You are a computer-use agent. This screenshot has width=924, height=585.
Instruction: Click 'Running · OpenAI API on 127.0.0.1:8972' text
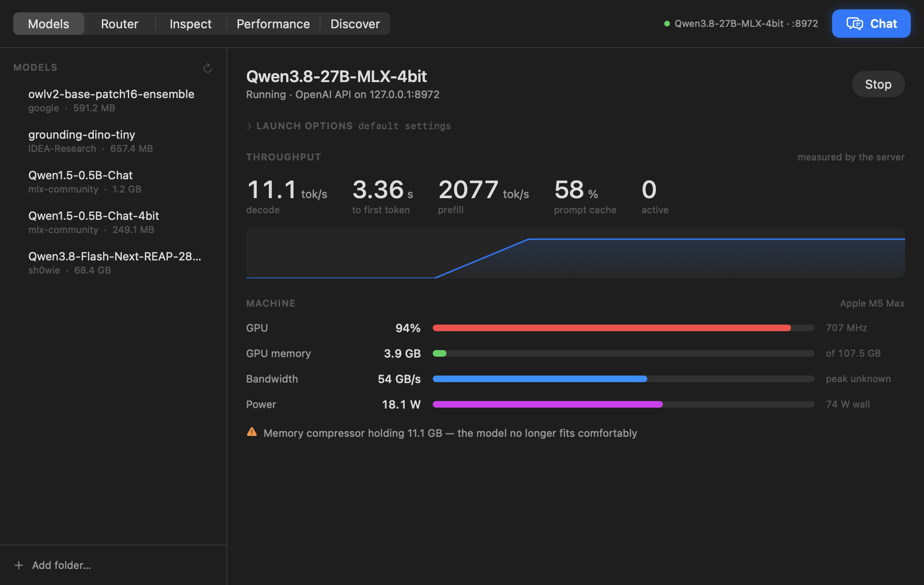(343, 94)
